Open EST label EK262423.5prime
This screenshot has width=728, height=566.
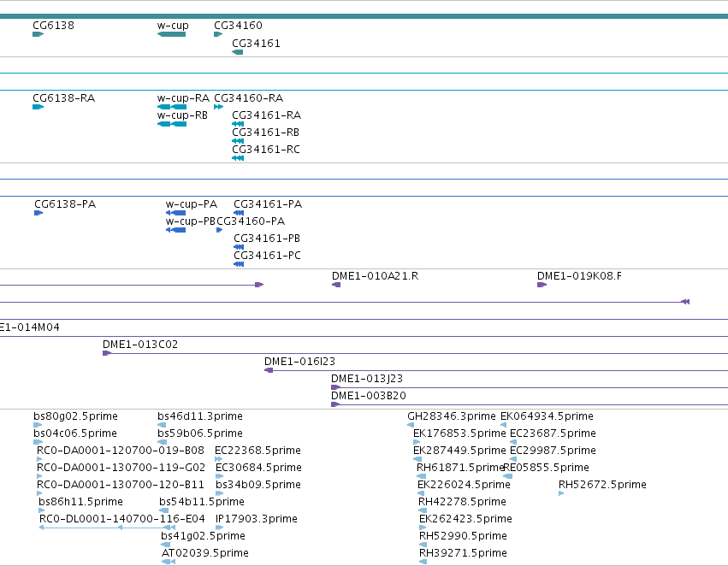(x=465, y=519)
